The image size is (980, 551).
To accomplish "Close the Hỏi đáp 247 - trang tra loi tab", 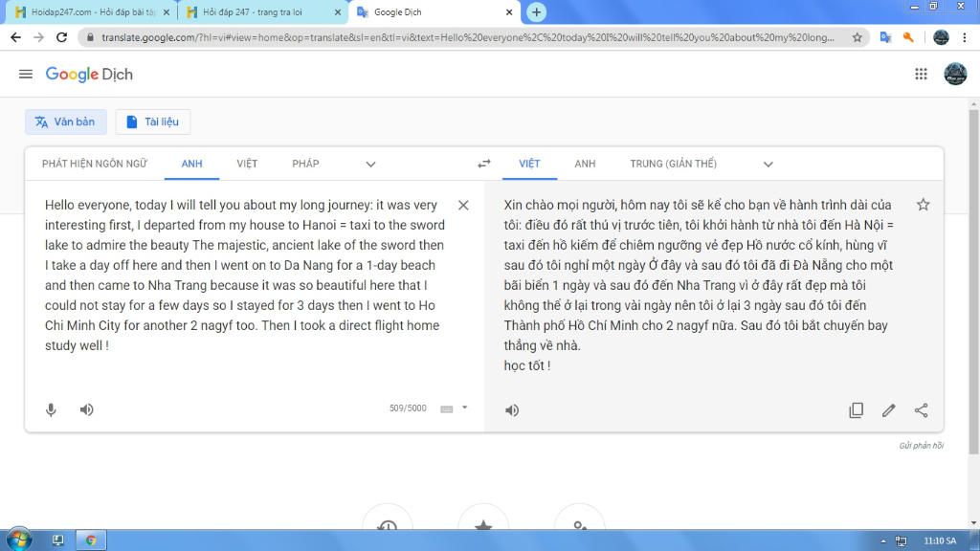I will pos(338,11).
